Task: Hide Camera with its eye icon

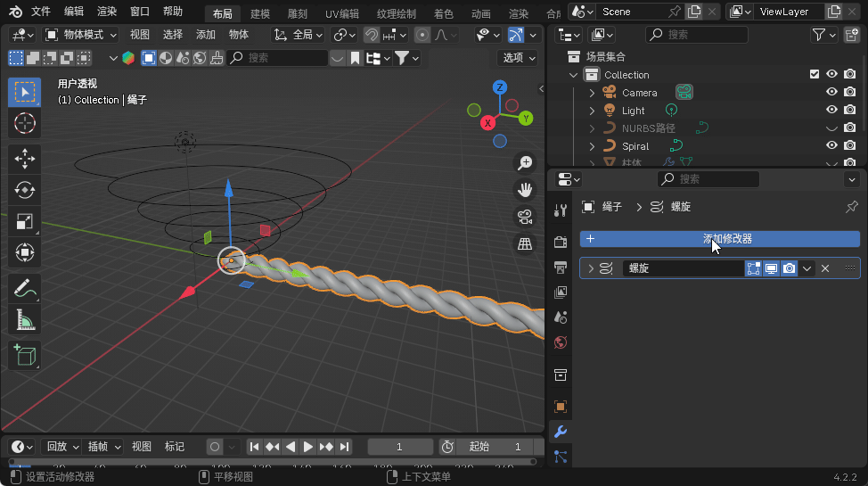Action: pyautogui.click(x=831, y=92)
